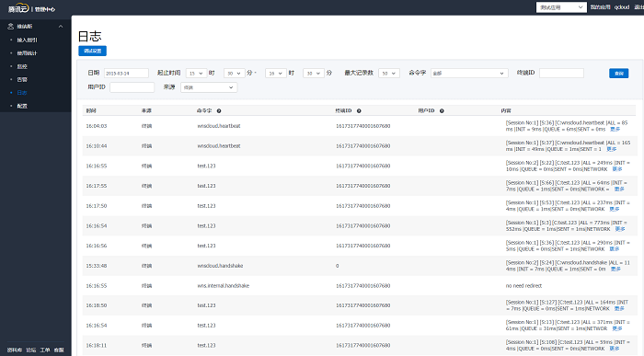Click the 'no need redirect' content cell
The width and height of the screenshot is (644, 356).
click(x=523, y=286)
